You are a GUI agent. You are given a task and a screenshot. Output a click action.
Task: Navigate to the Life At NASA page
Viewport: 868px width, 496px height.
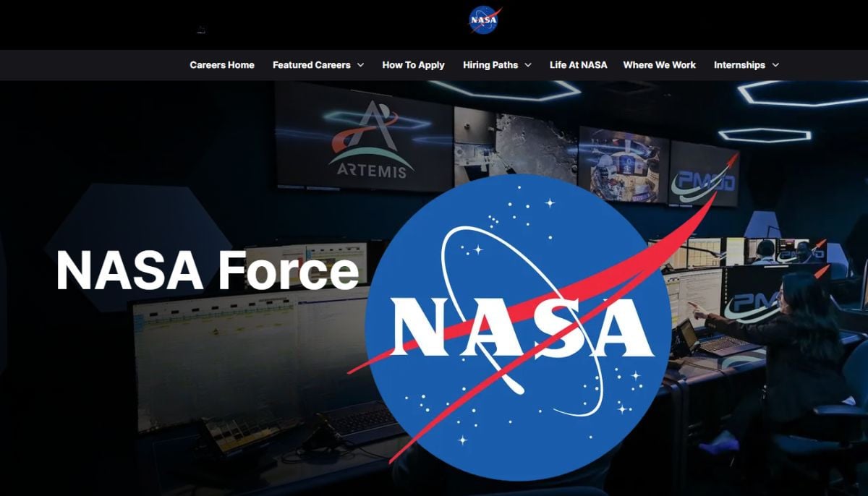tap(579, 64)
